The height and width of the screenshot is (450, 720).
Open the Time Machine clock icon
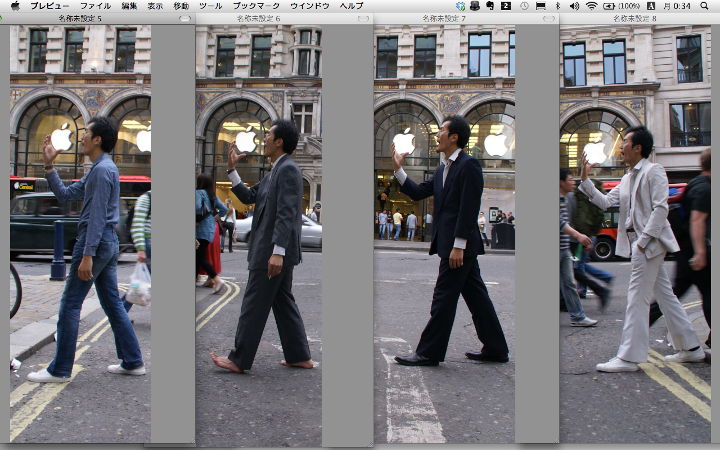[x=524, y=6]
